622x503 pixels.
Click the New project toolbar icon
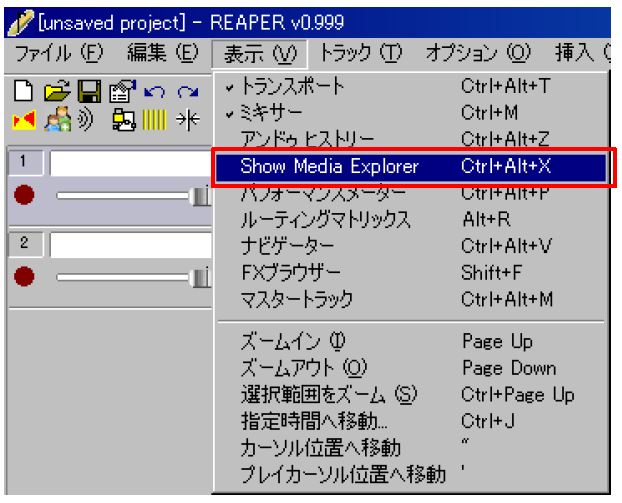click(23, 91)
